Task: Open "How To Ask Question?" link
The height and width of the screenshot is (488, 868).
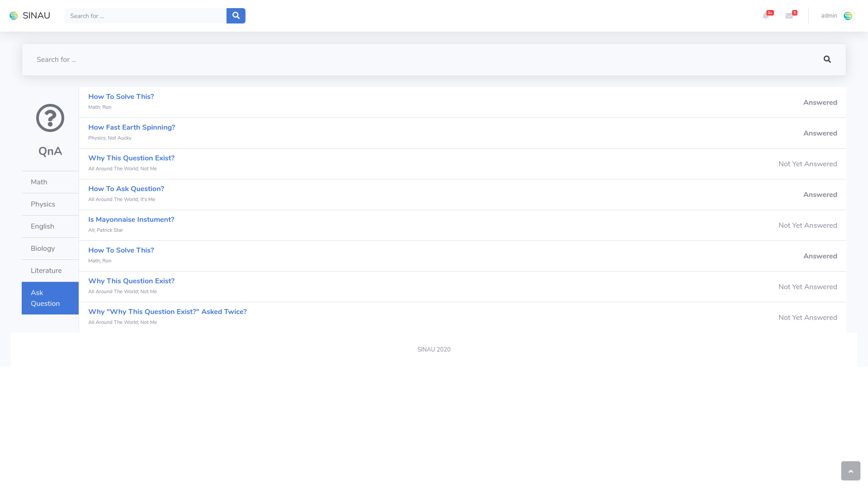Action: click(x=126, y=189)
